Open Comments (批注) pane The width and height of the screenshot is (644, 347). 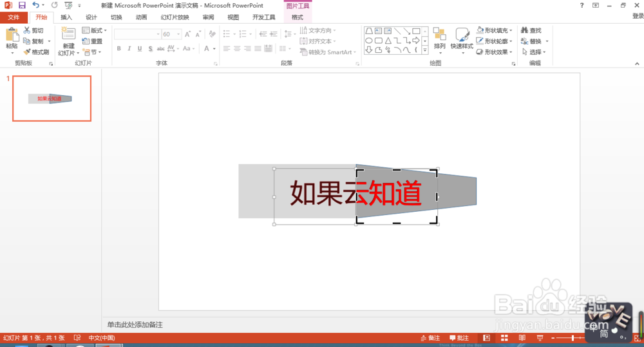click(459, 338)
